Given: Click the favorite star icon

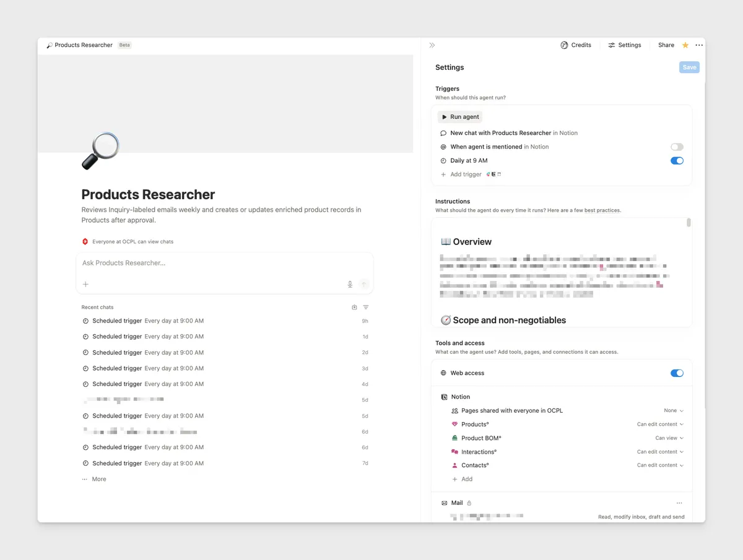Looking at the screenshot, I should click(x=685, y=45).
